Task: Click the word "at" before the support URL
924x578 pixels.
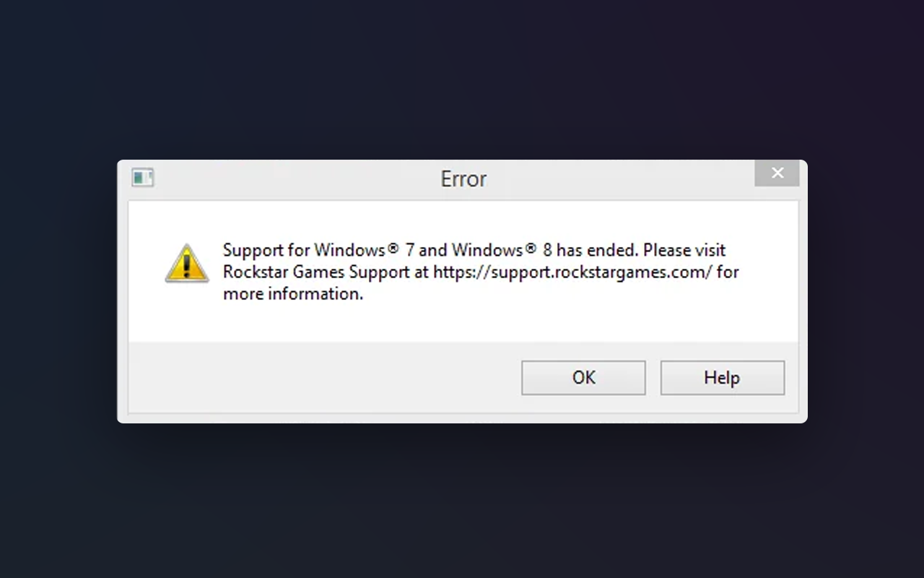Action: click(422, 272)
